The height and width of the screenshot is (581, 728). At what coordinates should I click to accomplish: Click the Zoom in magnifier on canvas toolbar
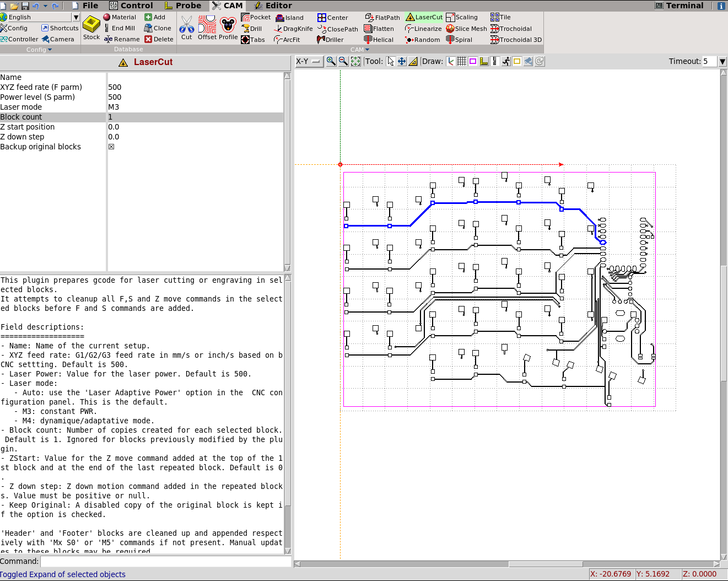point(331,61)
